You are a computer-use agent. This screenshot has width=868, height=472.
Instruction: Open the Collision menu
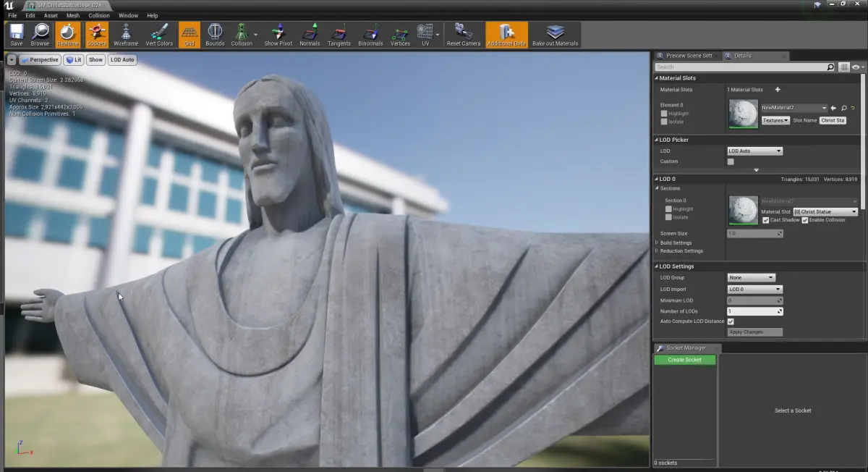(x=99, y=15)
